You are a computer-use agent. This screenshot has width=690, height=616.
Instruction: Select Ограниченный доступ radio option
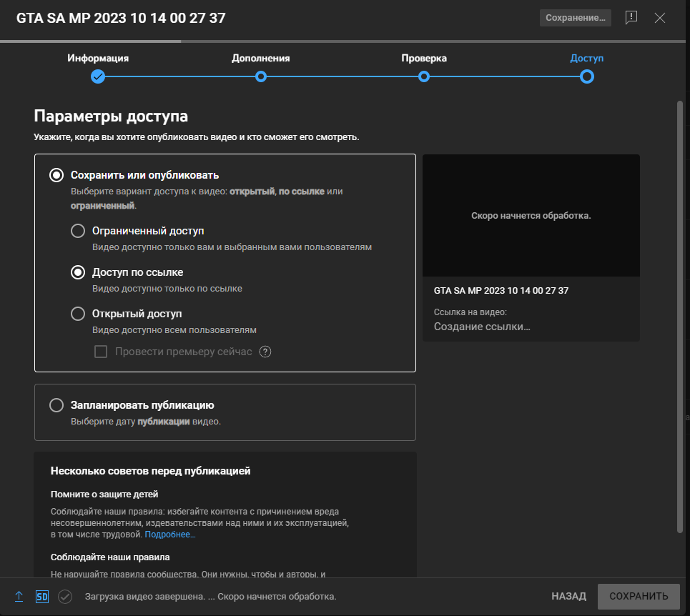pos(78,231)
